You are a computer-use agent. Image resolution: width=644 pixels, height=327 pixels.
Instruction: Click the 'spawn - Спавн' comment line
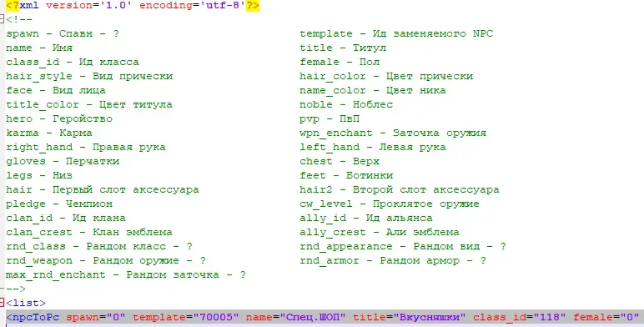pos(63,33)
